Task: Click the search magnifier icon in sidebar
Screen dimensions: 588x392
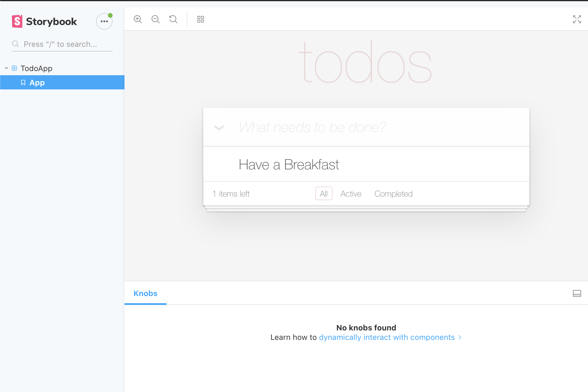Action: pos(15,44)
